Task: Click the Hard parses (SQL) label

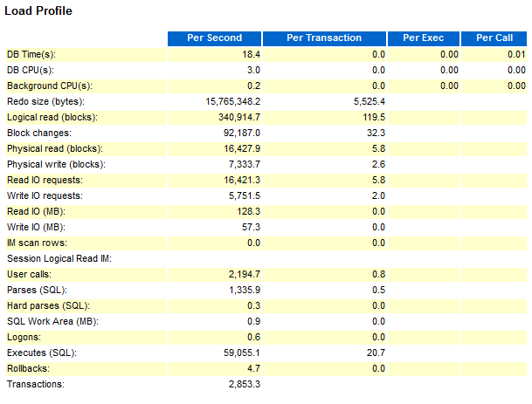Action: click(x=49, y=305)
